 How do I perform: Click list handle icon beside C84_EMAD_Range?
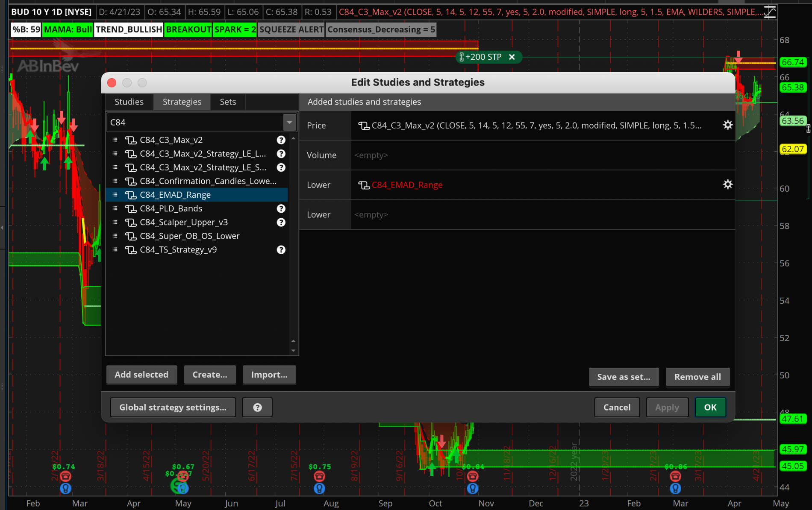point(115,195)
